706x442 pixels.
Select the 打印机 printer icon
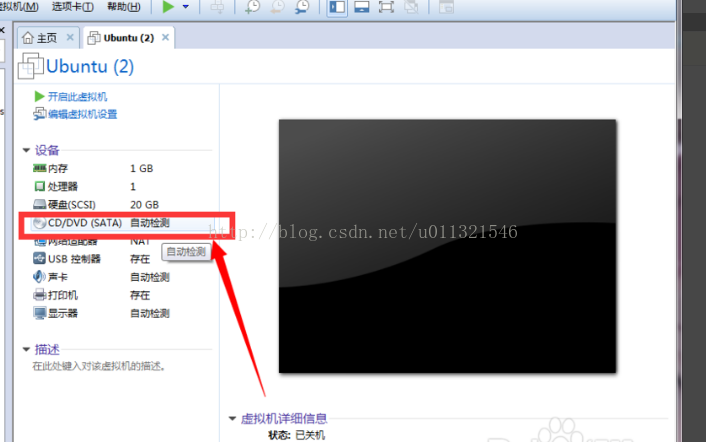coord(40,295)
